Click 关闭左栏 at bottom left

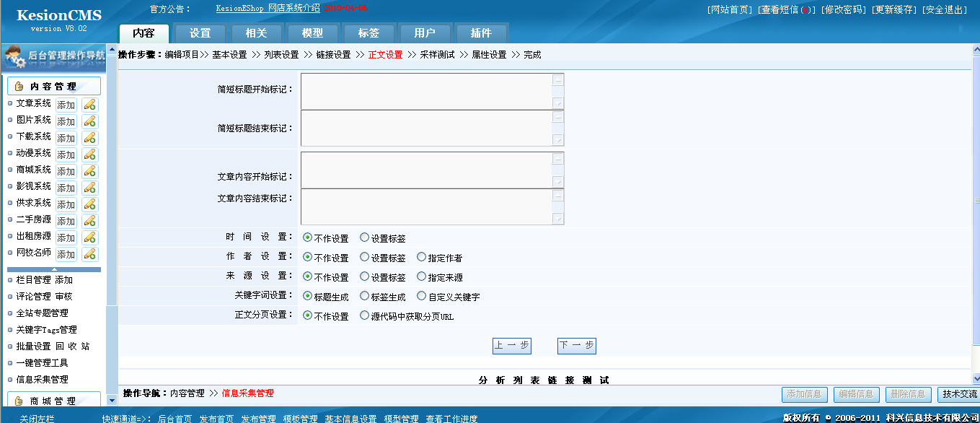pos(37,419)
